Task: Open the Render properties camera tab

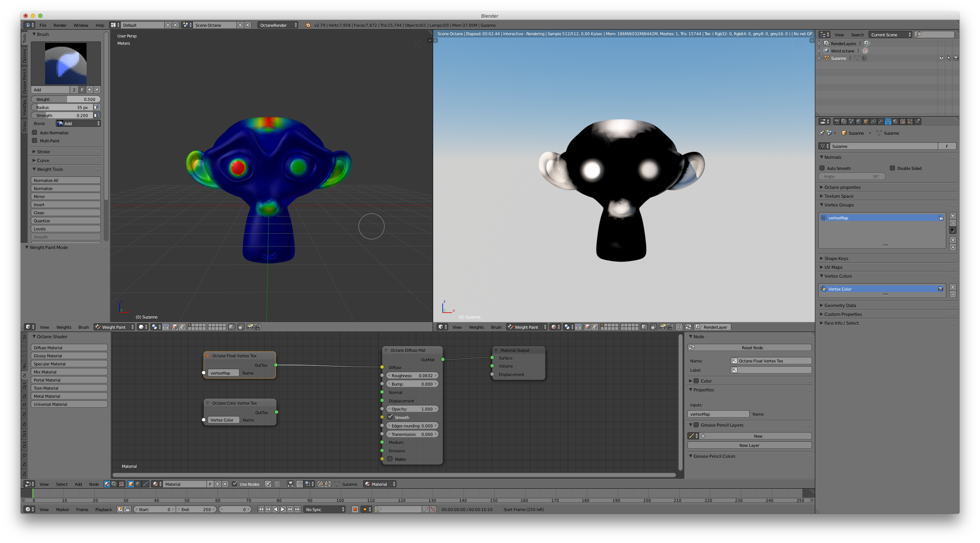Action: [837, 121]
